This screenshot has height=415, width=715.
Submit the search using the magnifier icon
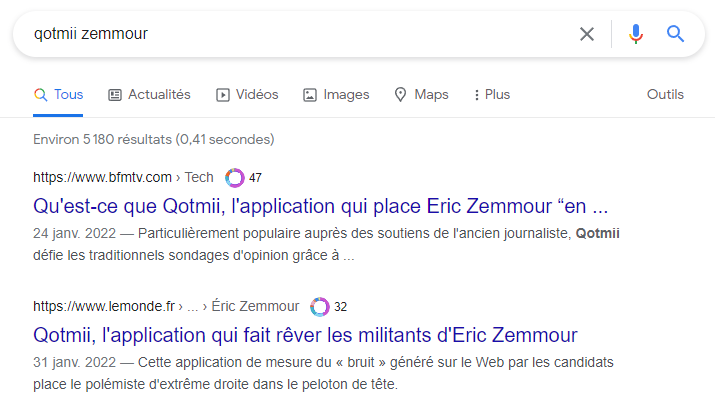pyautogui.click(x=676, y=34)
